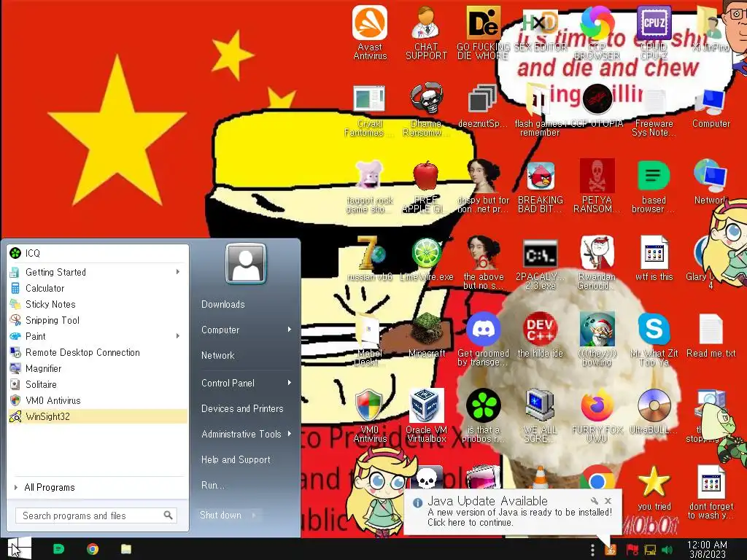Open File Explorer from the taskbar
This screenshot has width=747, height=560.
[x=125, y=549]
